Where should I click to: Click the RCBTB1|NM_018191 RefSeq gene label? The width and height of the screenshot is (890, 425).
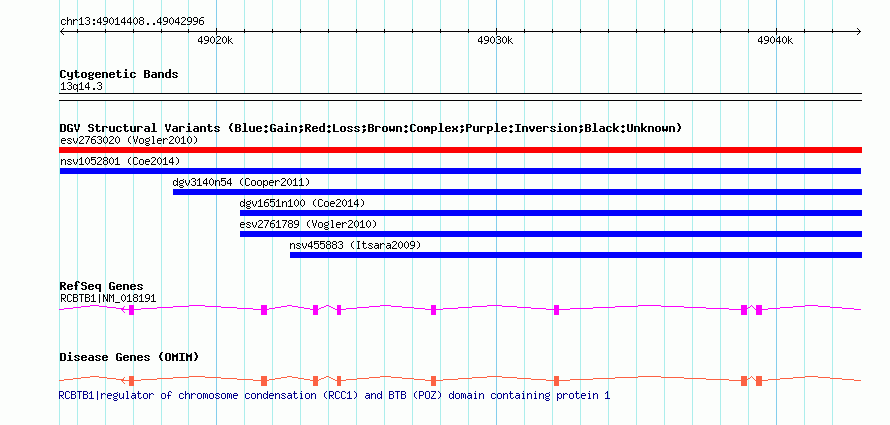click(x=108, y=298)
